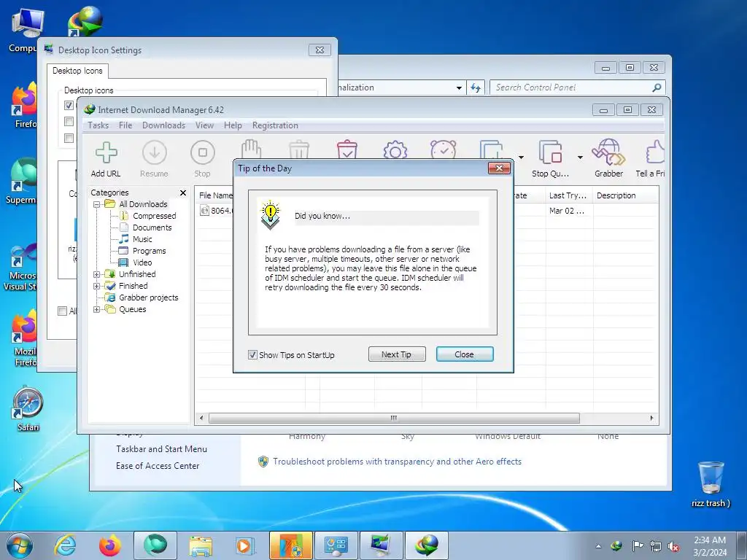The image size is (747, 560).
Task: Click Internet Explorer in the taskbar
Action: pos(65,545)
